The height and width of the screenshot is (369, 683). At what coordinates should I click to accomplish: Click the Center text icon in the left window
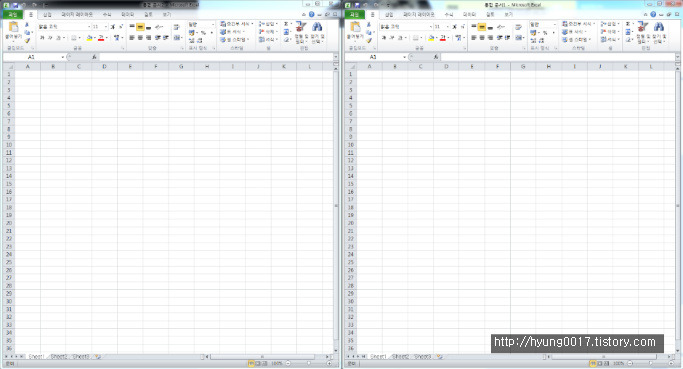140,38
